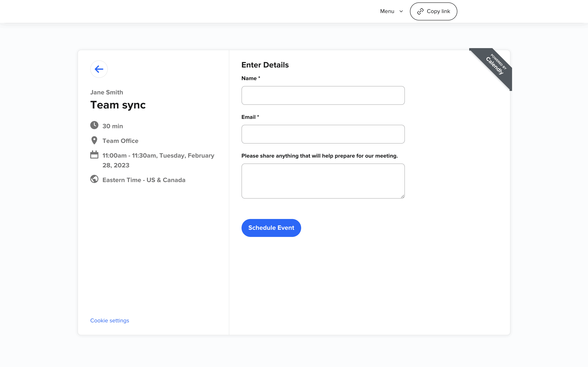Click the Eastern Time - US & Canada text
The height and width of the screenshot is (367, 588).
144,180
